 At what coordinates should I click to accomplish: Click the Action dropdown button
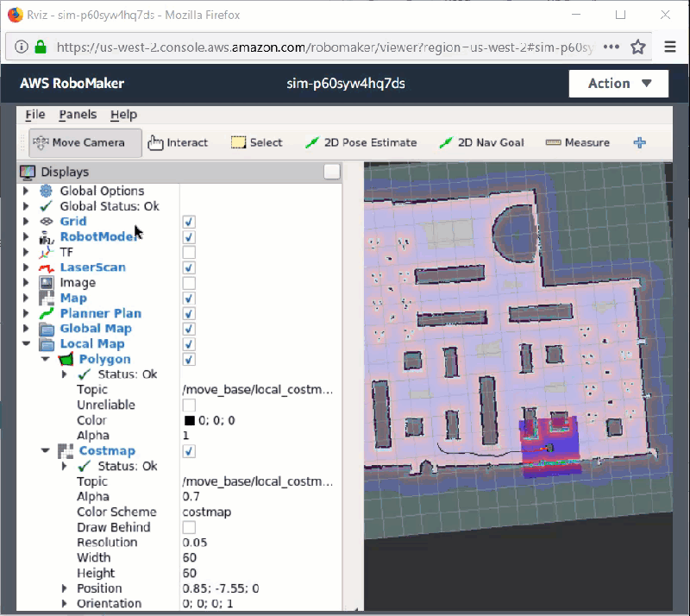point(618,84)
